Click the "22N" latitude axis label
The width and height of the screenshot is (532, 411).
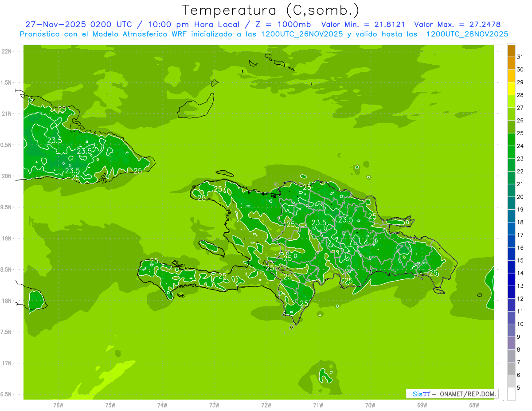click(7, 51)
